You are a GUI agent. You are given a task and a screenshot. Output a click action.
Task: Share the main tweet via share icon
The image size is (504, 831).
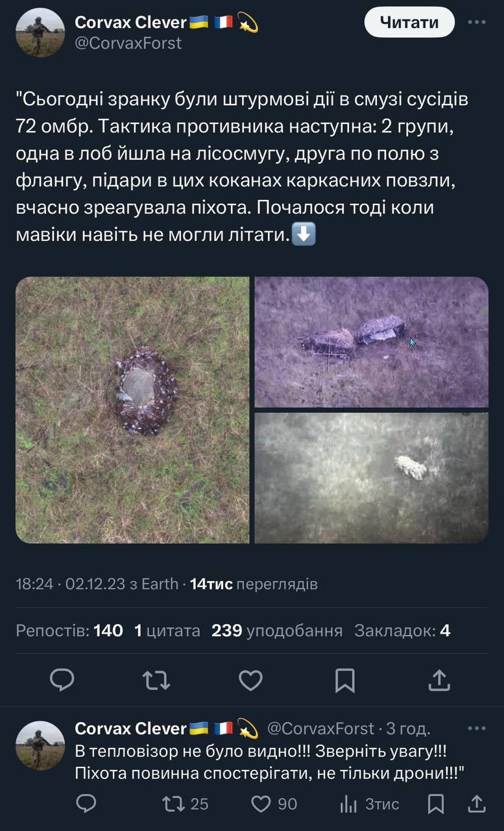439,680
